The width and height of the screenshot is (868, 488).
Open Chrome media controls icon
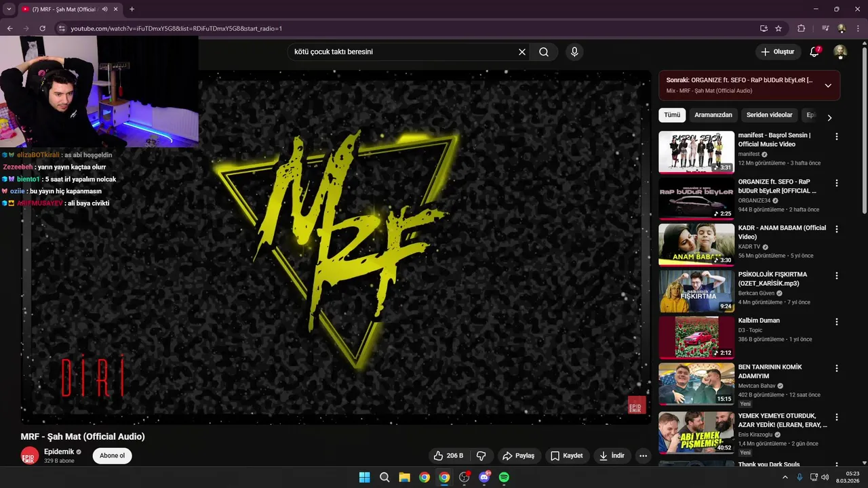pos(825,28)
